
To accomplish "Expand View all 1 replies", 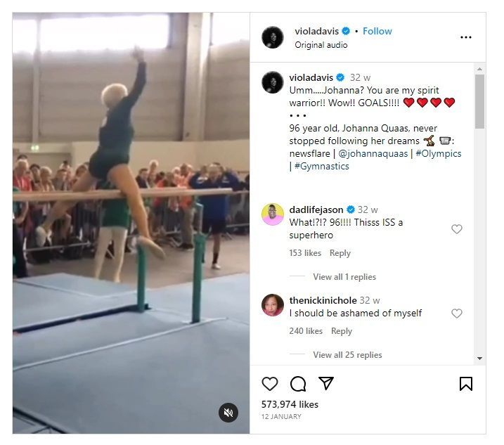I will pos(344,277).
